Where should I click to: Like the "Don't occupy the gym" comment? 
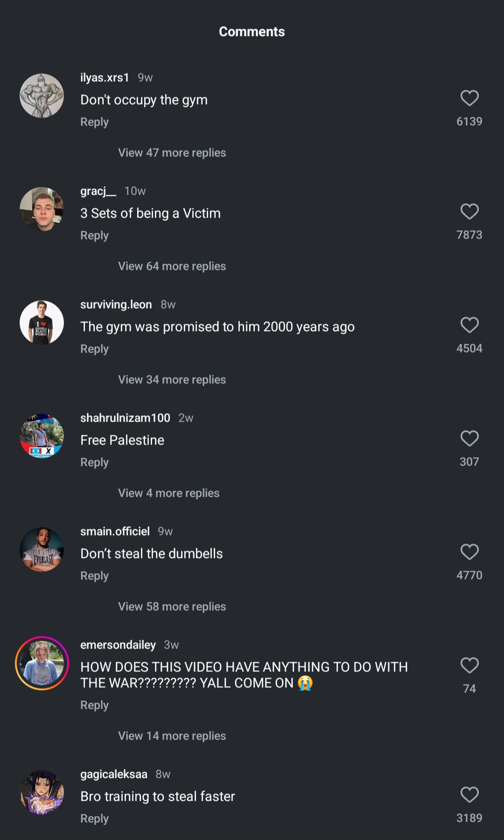469,98
